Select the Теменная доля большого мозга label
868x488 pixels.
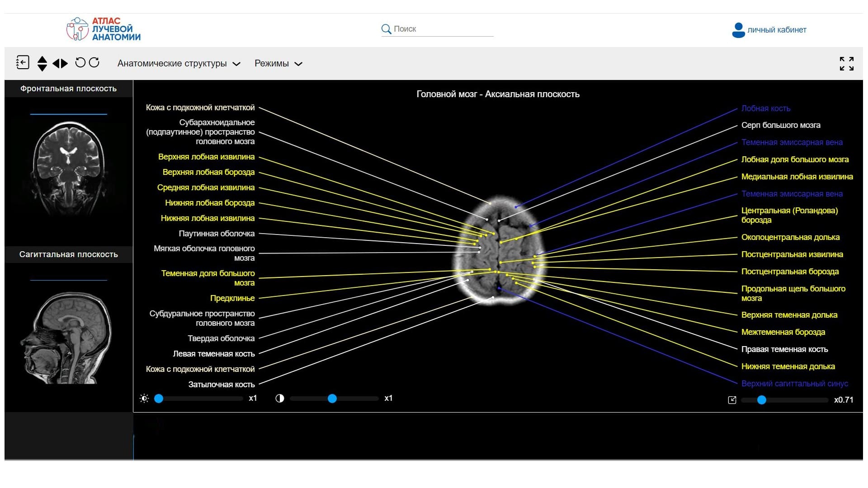[208, 278]
